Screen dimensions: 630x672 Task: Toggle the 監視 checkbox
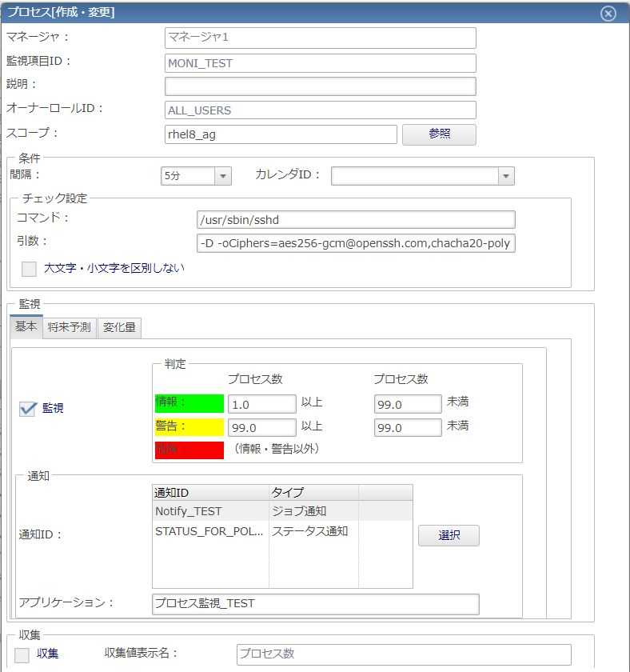pos(27,409)
